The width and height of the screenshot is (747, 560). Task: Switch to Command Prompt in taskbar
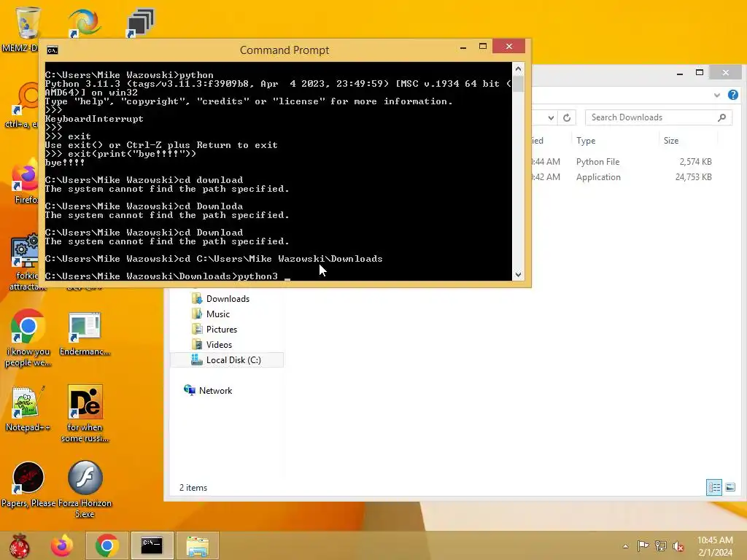pyautogui.click(x=152, y=545)
